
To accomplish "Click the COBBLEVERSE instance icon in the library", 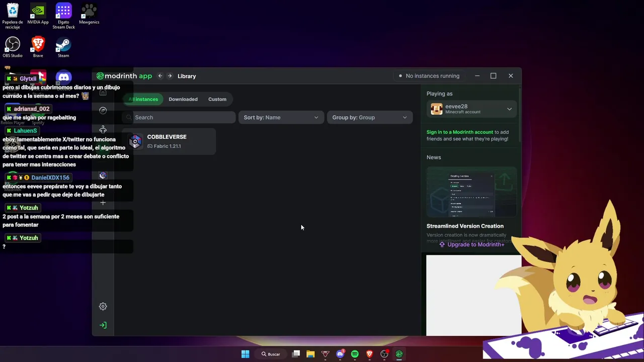I will 135,142.
